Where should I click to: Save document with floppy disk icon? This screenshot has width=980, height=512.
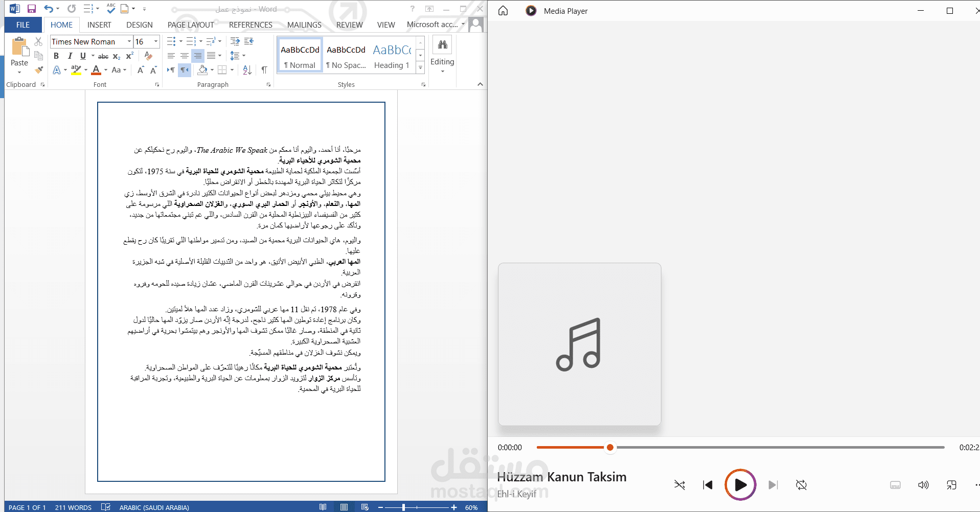coord(32,9)
